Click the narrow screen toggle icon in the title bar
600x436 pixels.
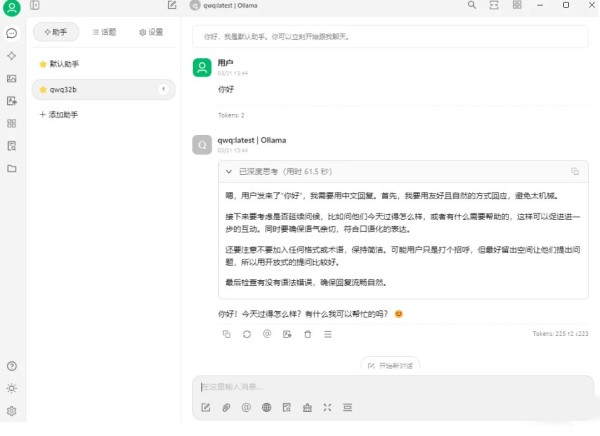(494, 5)
